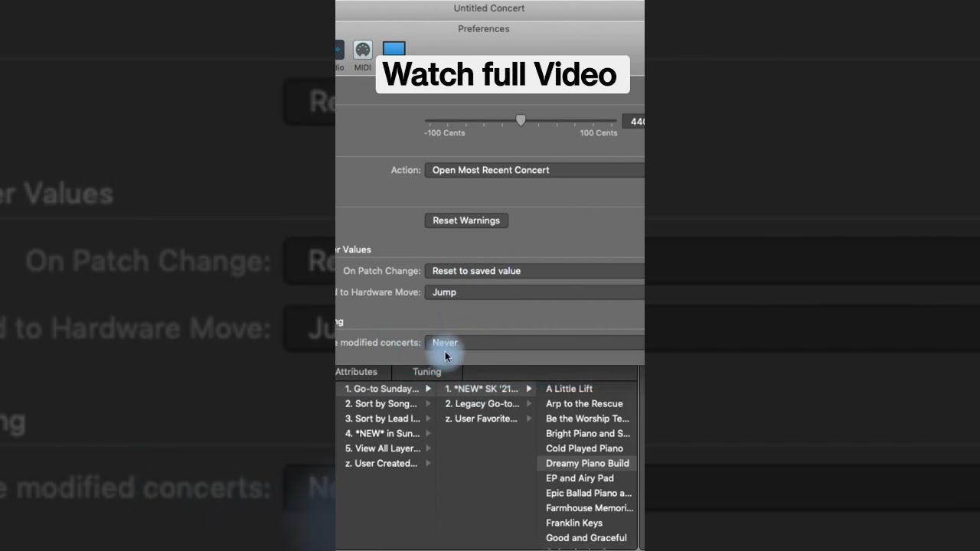Screen dimensions: 980x551
Task: Click the tuning frequency value field
Action: click(x=633, y=122)
